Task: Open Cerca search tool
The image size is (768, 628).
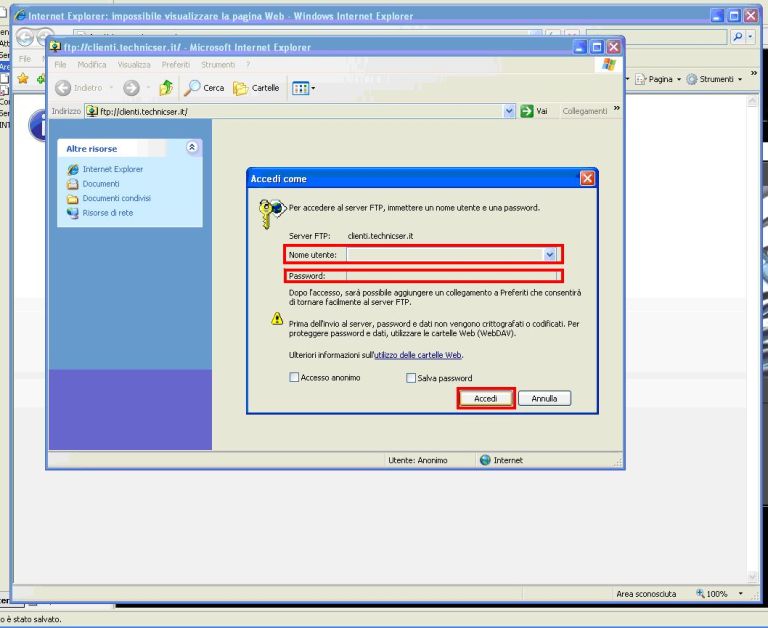Action: [204, 88]
